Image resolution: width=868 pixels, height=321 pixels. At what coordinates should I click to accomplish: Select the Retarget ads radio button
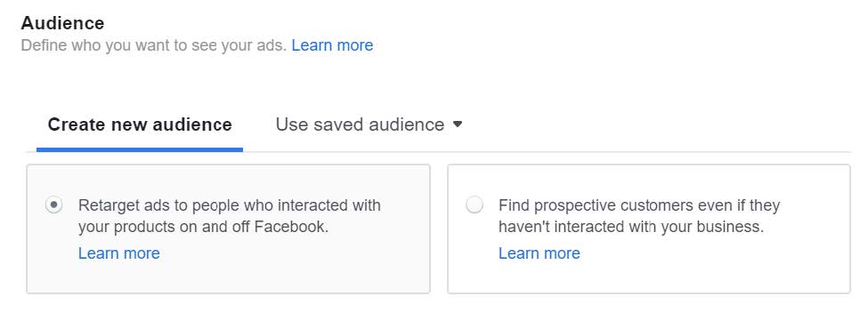pos(53,205)
